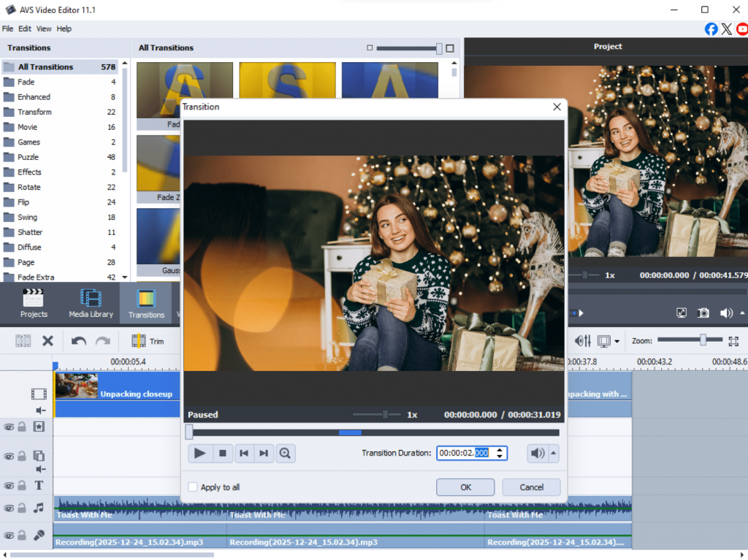Screen dimensions: 748x560
Task: Click the magnifier zoom icon beside frame controls
Action: 286,453
